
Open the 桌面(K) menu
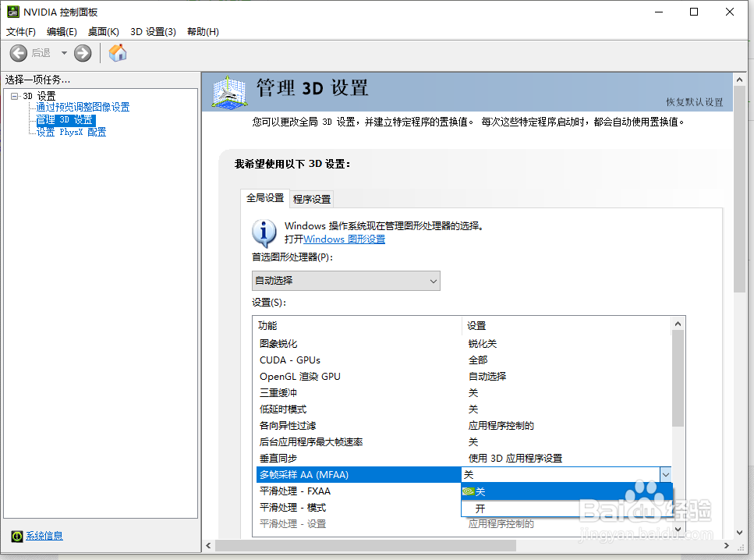click(x=104, y=32)
